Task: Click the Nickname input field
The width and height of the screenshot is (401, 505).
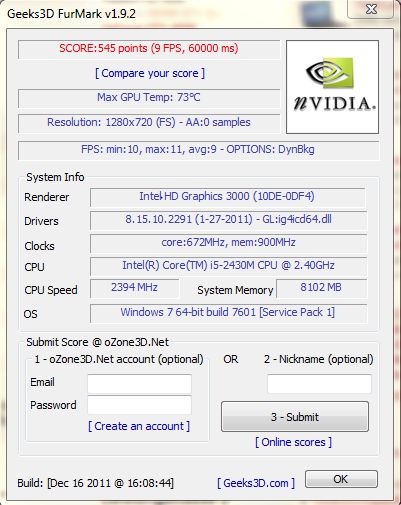Action: coord(319,384)
